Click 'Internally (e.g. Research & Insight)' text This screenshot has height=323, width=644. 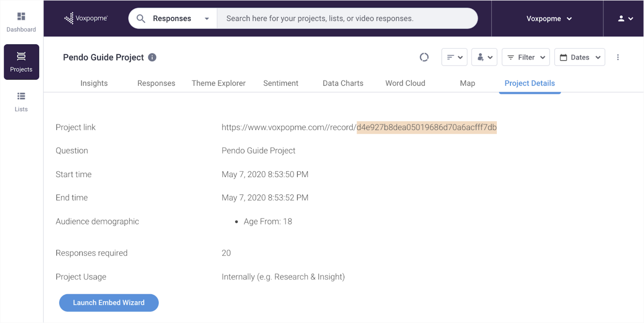(x=283, y=277)
